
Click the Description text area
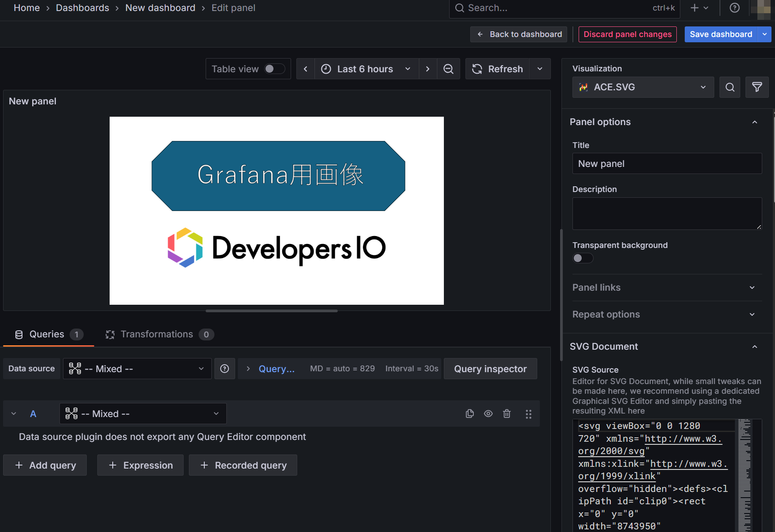(667, 214)
